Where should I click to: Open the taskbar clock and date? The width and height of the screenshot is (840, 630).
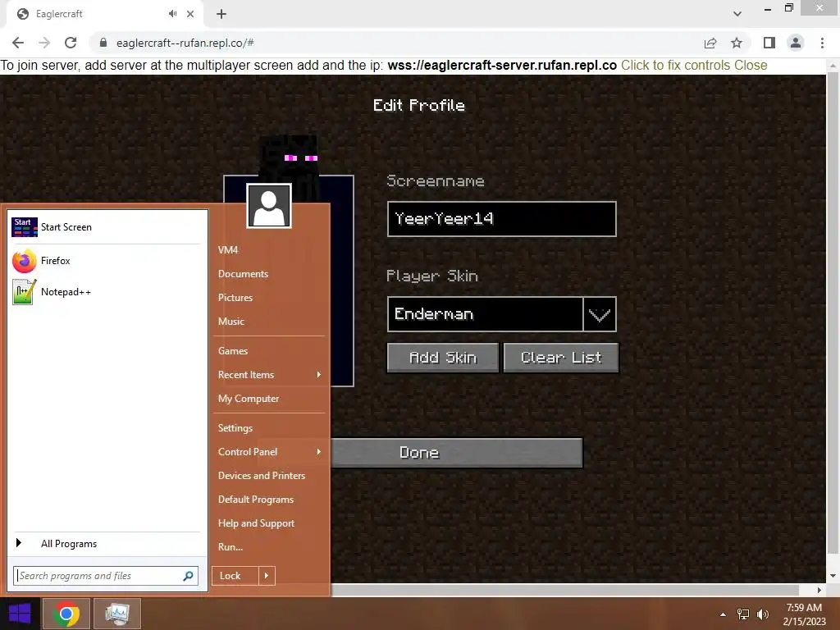point(804,614)
